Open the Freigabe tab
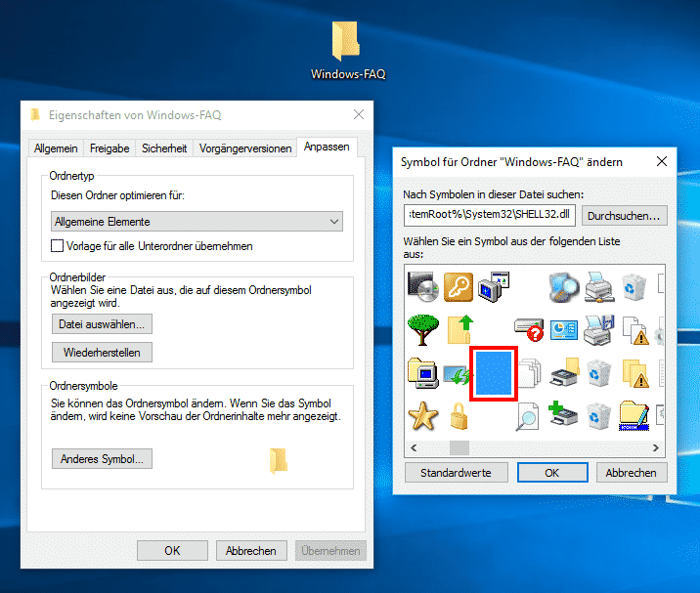Screen dimensions: 700x593 pyautogui.click(x=109, y=148)
